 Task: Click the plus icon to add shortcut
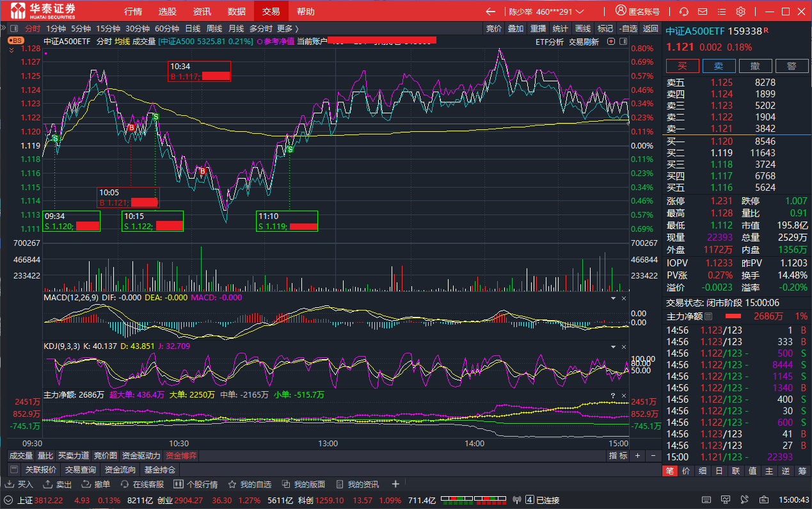point(395,484)
